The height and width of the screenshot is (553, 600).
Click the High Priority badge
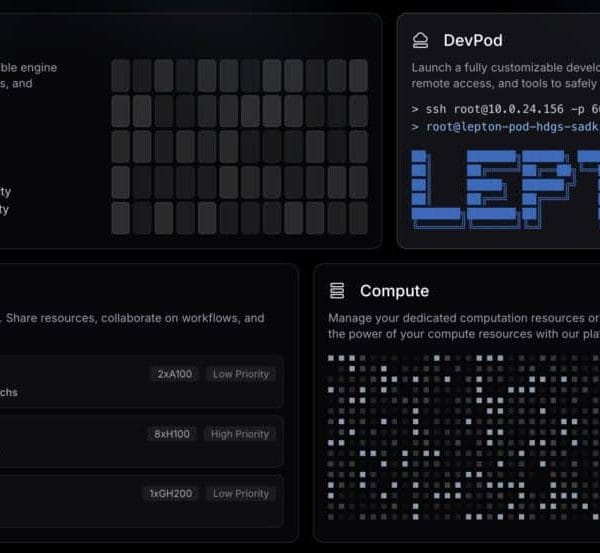pos(240,434)
